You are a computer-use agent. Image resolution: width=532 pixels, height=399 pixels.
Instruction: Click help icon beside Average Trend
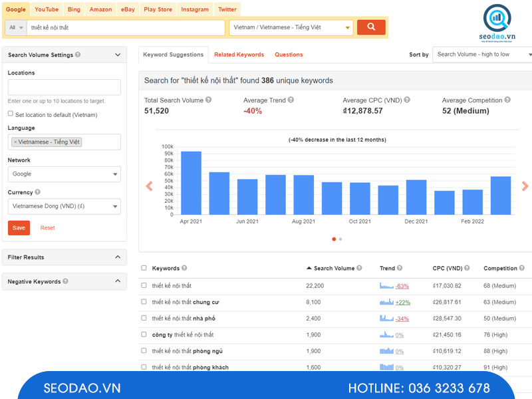coord(291,100)
